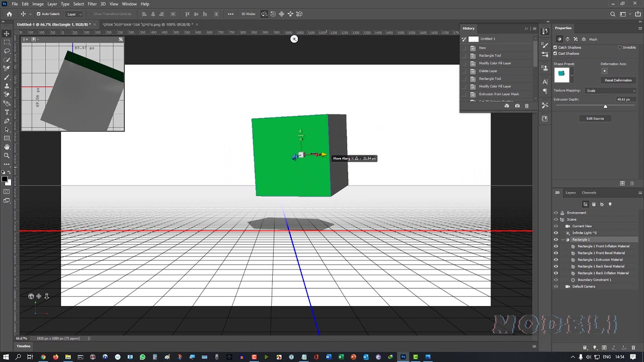The image size is (644, 362).
Task: Open the Character panel icon in the dock
Action: 545,81
